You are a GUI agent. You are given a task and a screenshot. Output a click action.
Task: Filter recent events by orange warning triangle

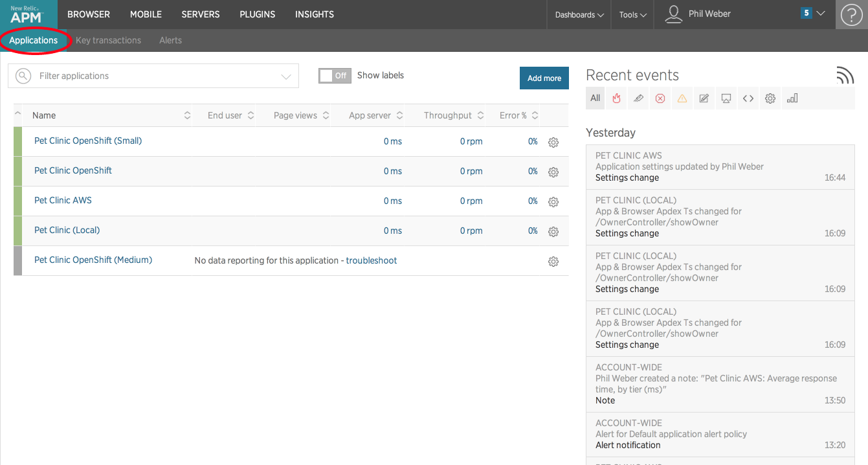point(682,98)
